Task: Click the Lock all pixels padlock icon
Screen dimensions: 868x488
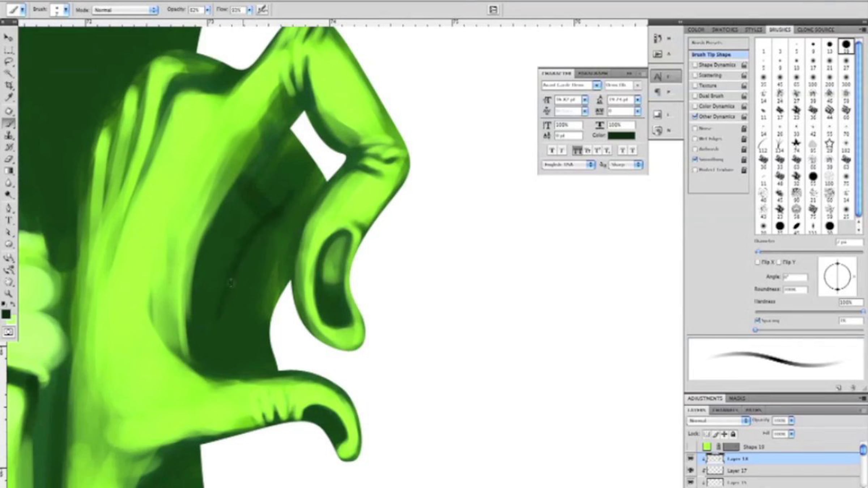Action: [x=733, y=434]
